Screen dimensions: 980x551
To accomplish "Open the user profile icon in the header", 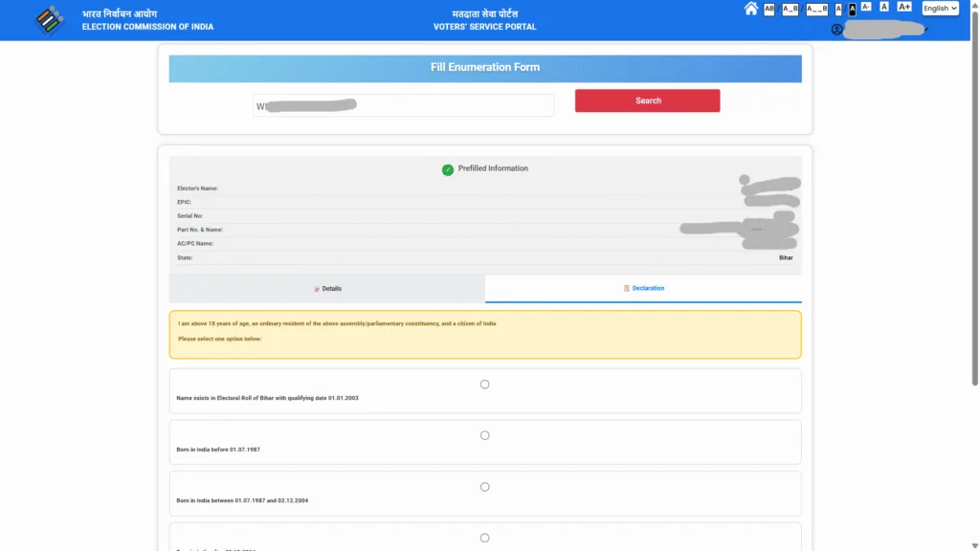I will tap(836, 30).
